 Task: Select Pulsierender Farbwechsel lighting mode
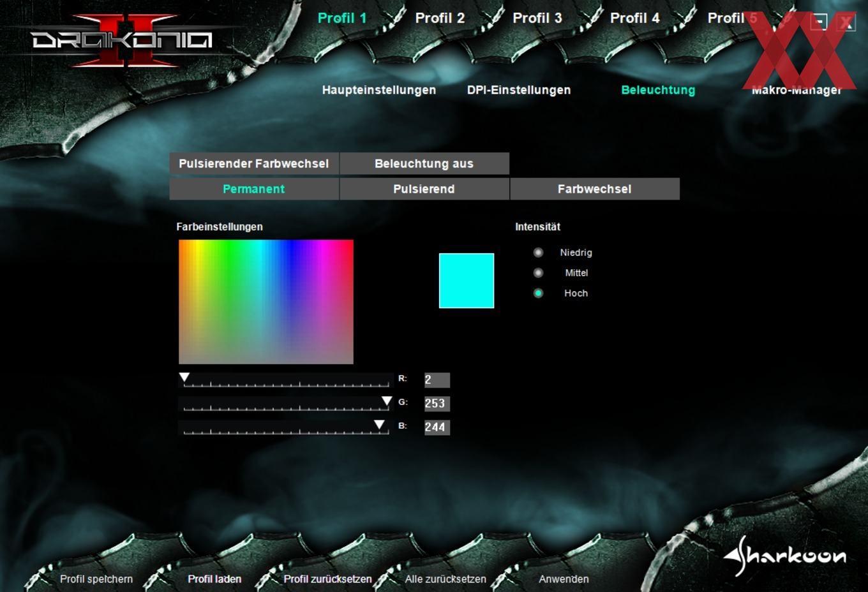(254, 163)
